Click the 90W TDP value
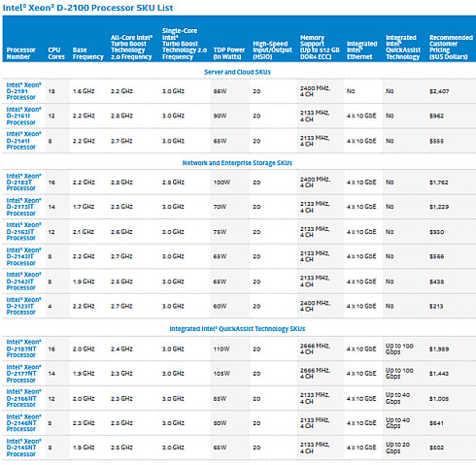Image resolution: width=476 pixels, height=465 pixels. (220, 116)
